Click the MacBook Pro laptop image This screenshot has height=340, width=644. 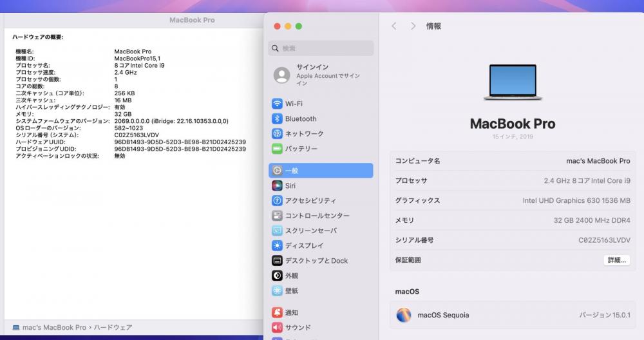[x=513, y=82]
